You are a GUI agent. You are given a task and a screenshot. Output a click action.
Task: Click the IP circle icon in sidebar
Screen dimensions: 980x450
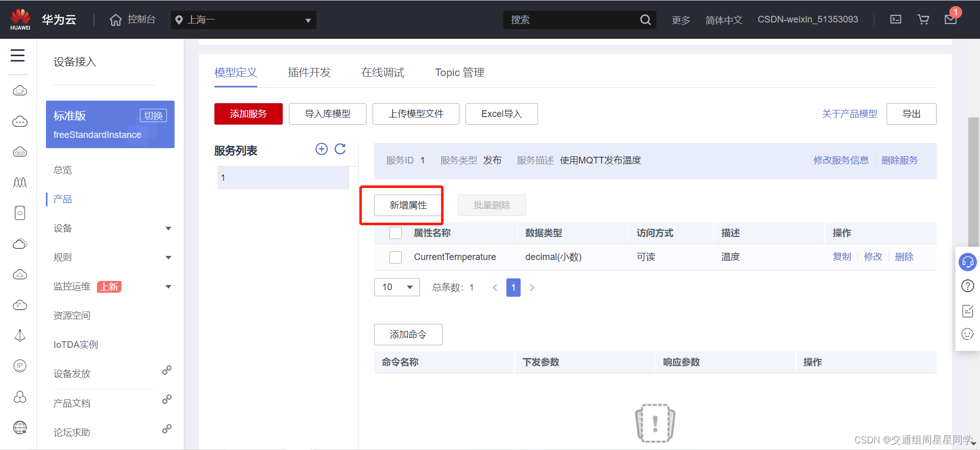(x=20, y=366)
